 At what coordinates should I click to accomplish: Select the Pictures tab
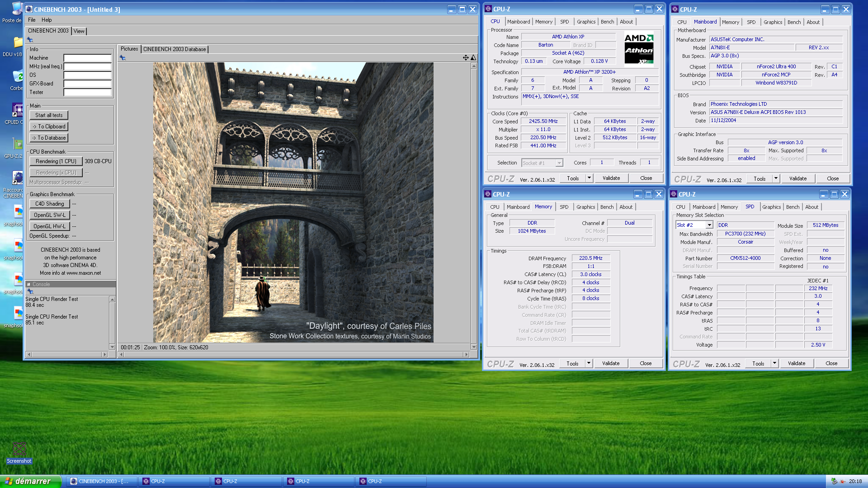129,49
